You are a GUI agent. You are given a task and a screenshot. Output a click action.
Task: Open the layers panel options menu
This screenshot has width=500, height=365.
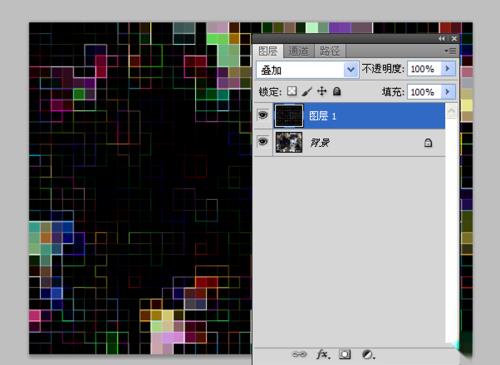(x=450, y=51)
